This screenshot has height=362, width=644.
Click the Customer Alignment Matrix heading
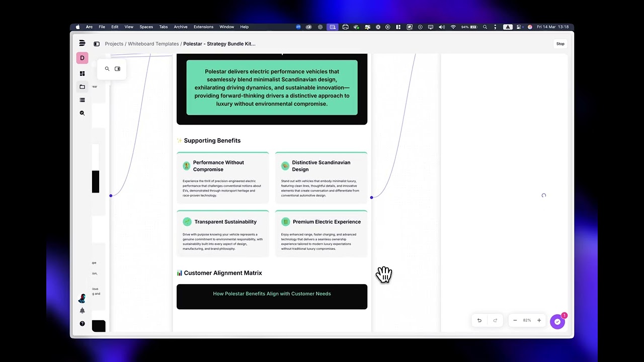223,273
